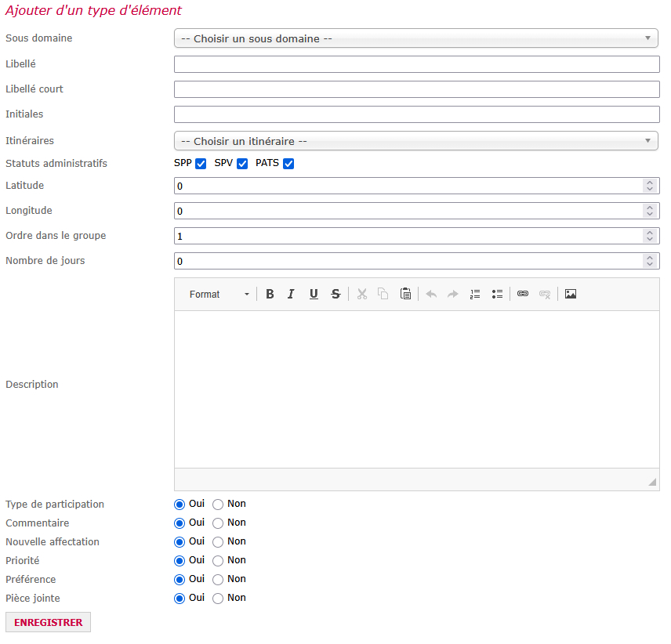
Task: Apply bold formatting in description editor
Action: (x=270, y=295)
